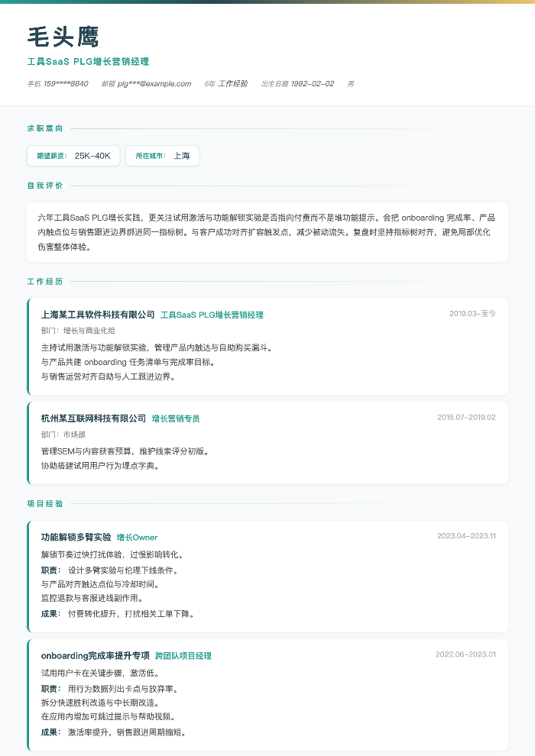Click result line 激活率提升，销售跟进周期缩短
The height and width of the screenshot is (756, 535).
coord(128,733)
